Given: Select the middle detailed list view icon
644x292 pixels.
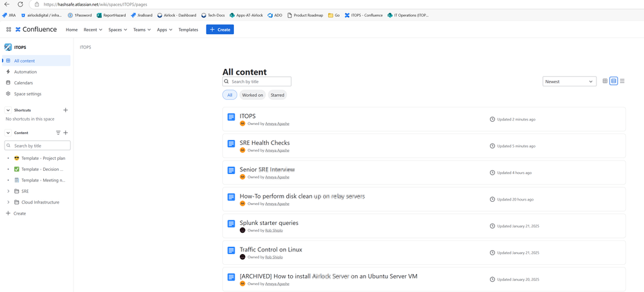Looking at the screenshot, I should pyautogui.click(x=614, y=81).
